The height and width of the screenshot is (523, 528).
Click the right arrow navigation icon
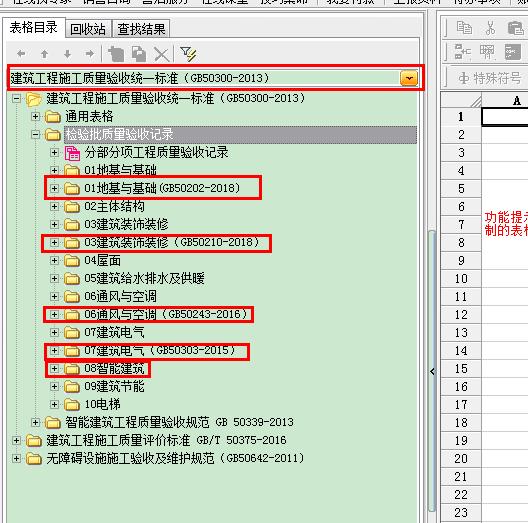(x=90, y=53)
